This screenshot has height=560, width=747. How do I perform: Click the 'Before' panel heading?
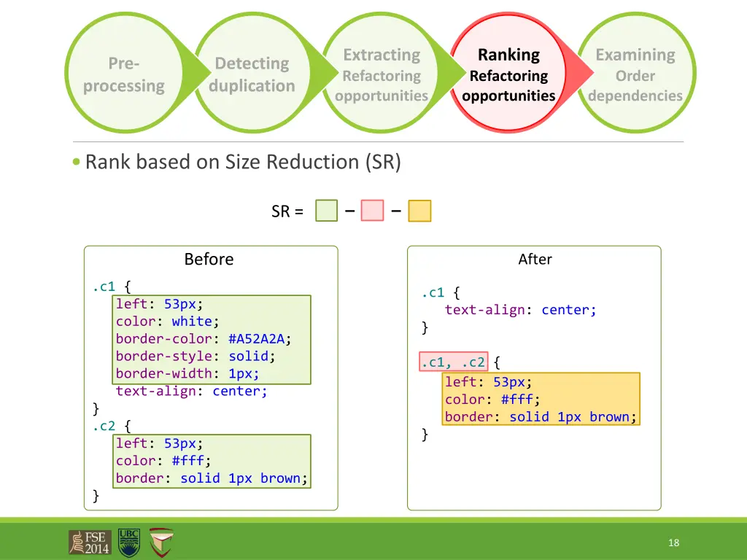(x=209, y=259)
